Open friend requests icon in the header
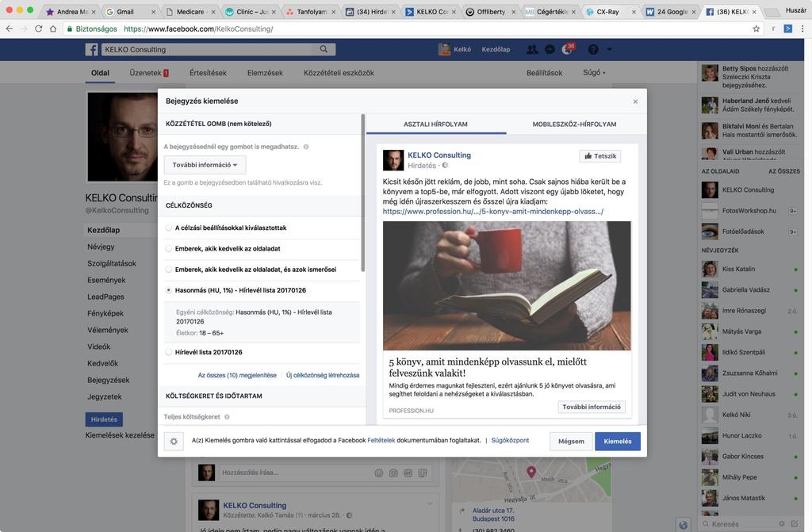Viewport: 812px width, 532px height. coord(532,49)
